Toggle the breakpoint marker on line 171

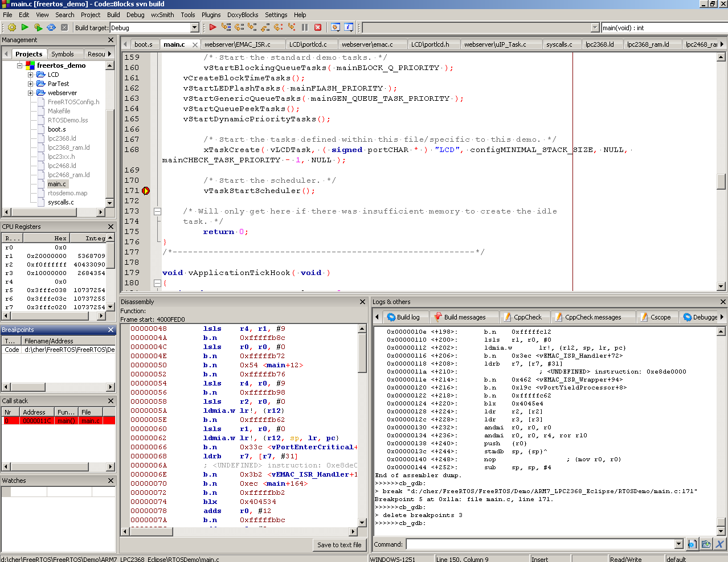[146, 191]
